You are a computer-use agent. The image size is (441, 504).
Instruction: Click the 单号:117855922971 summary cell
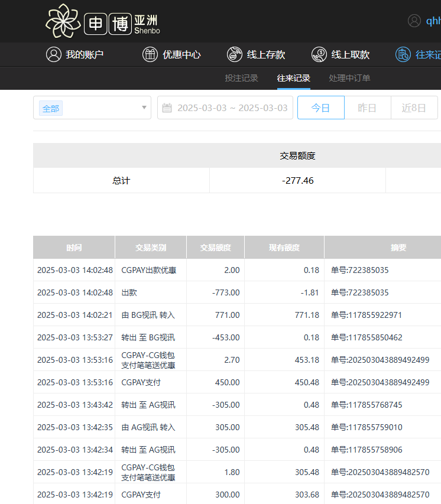point(367,315)
